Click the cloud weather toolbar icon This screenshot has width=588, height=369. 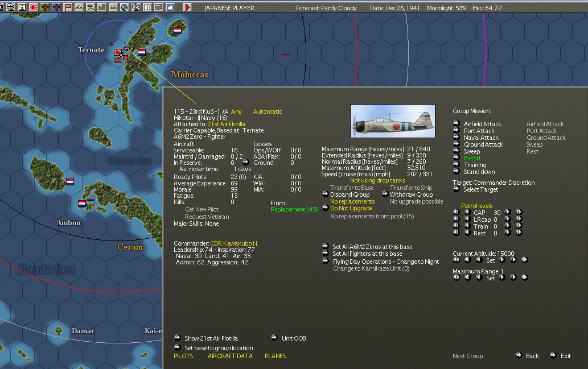(170, 7)
